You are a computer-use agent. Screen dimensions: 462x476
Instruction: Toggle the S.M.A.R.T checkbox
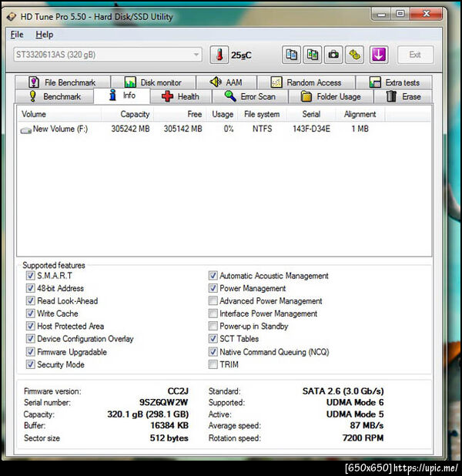(30, 276)
